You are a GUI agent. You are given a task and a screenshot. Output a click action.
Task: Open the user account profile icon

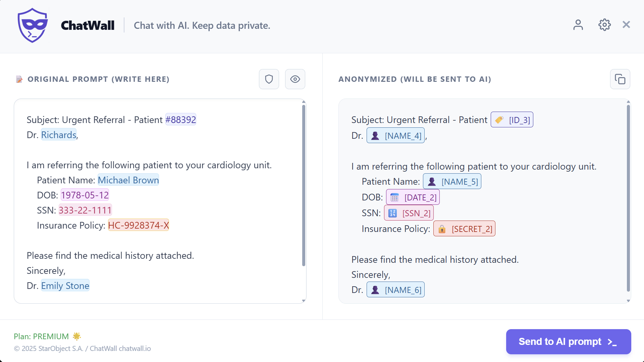[578, 25]
